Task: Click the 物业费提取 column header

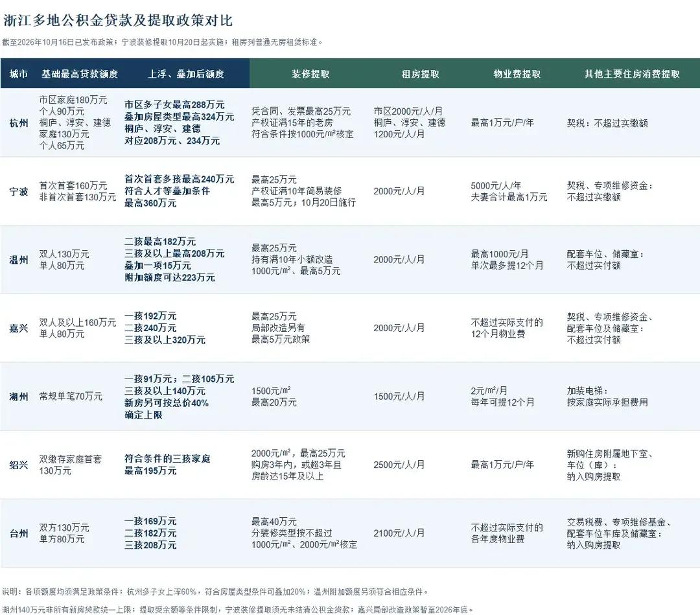Action: [x=517, y=74]
